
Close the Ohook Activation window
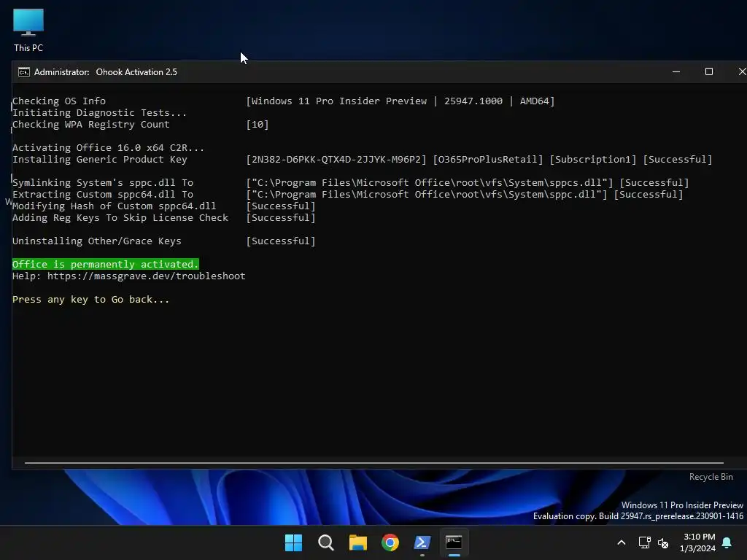(x=741, y=72)
